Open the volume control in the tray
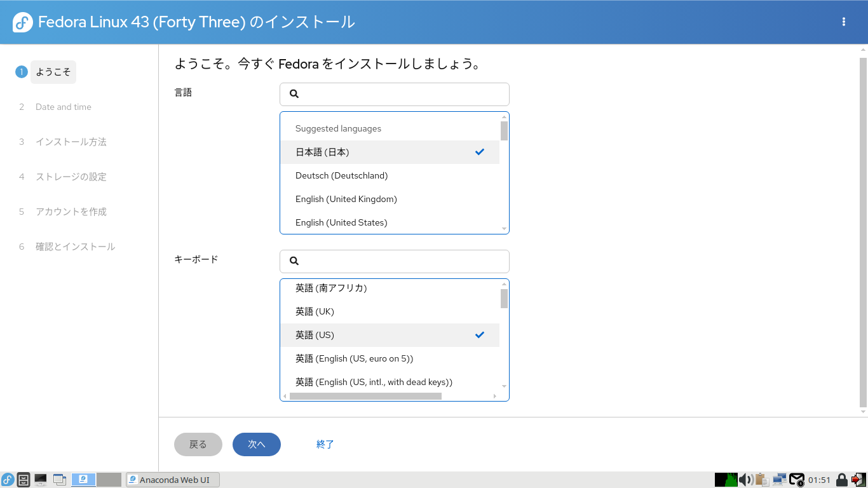Viewport: 868px width, 488px height. point(746,480)
